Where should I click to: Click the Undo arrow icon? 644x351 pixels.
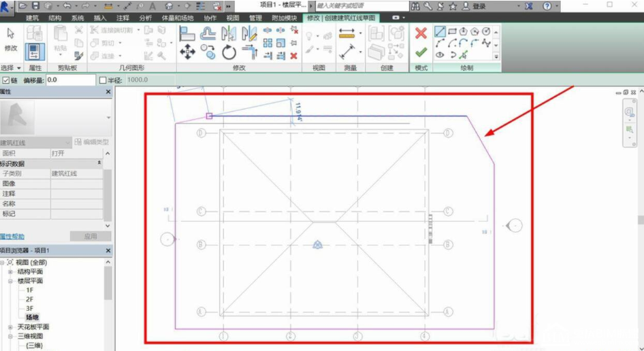(x=67, y=5)
